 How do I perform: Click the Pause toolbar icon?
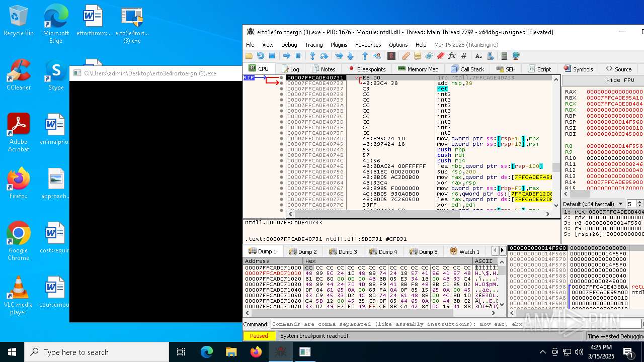click(x=298, y=56)
